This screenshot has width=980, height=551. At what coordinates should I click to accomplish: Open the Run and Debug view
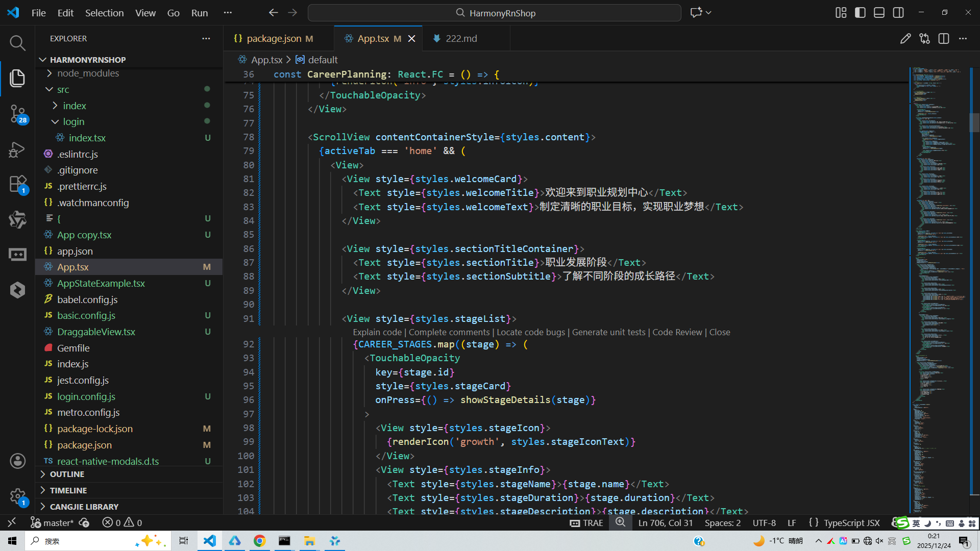click(17, 149)
